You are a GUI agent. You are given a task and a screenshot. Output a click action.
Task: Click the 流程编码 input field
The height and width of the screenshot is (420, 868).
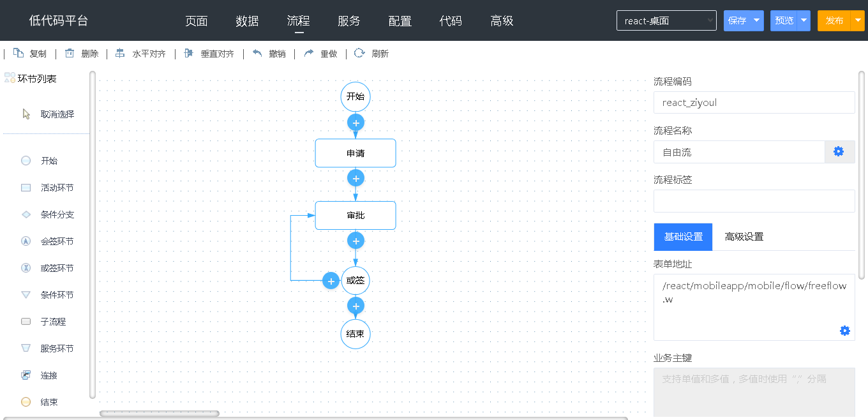[754, 102]
